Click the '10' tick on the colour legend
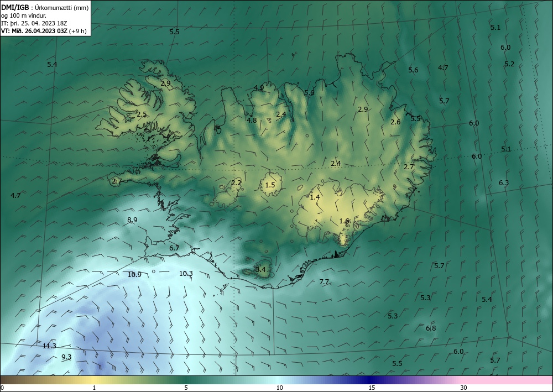553x392 pixels. [279, 388]
